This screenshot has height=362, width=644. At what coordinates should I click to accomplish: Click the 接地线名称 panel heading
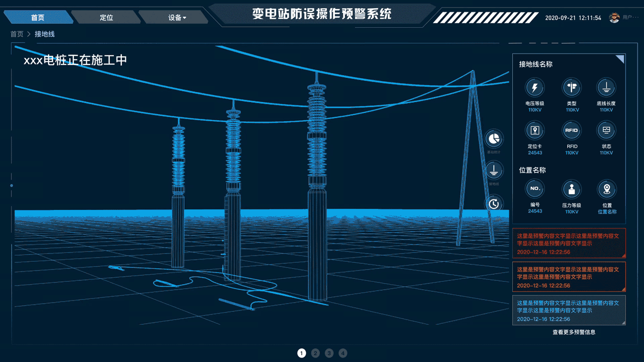click(536, 64)
